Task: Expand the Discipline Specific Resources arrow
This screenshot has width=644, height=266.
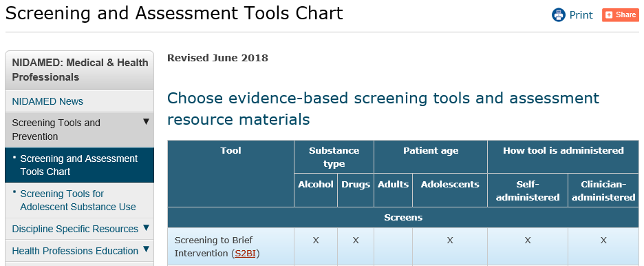Action: 146,228
